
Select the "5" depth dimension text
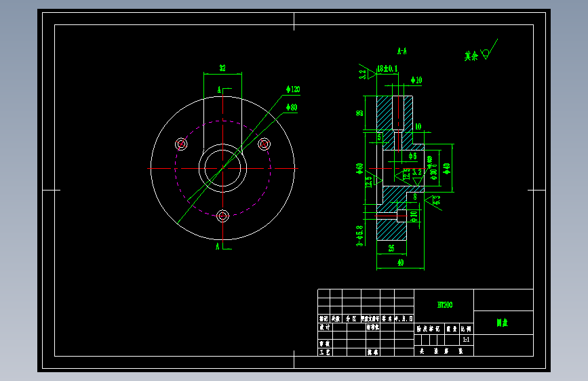379,137
